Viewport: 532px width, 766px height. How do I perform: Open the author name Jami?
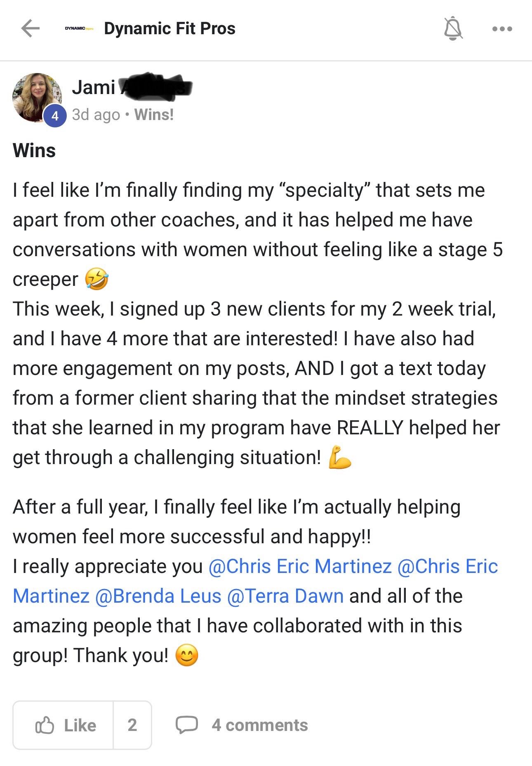point(94,87)
